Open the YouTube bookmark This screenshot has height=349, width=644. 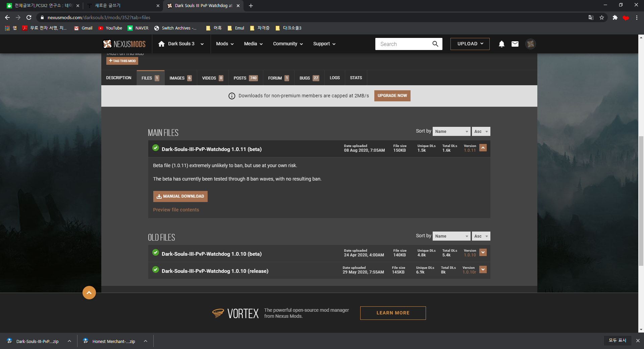(x=110, y=28)
